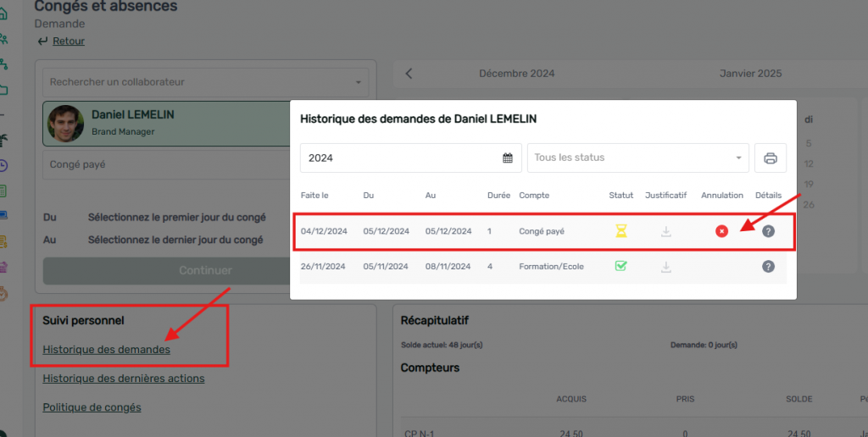Open the 'Rechercher un collaborateur' dropdown
The image size is (868, 437).
click(x=205, y=82)
